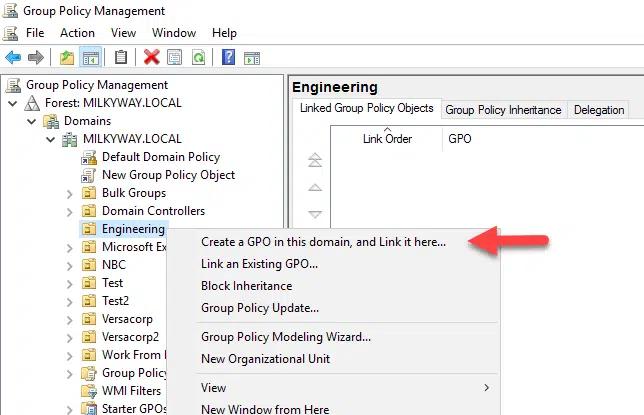Click the Back arrow toolbar icon
Viewport: 644px width, 415px height.
(x=13, y=58)
